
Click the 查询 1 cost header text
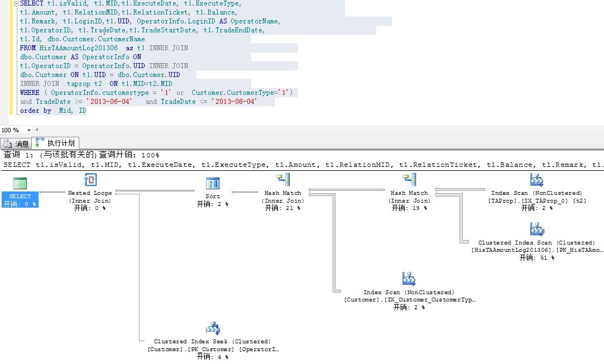click(81, 155)
